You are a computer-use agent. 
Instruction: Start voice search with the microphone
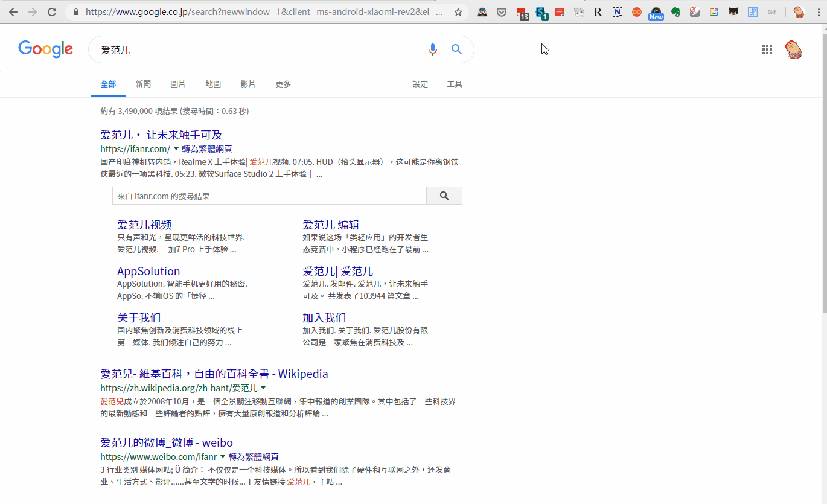tap(433, 49)
